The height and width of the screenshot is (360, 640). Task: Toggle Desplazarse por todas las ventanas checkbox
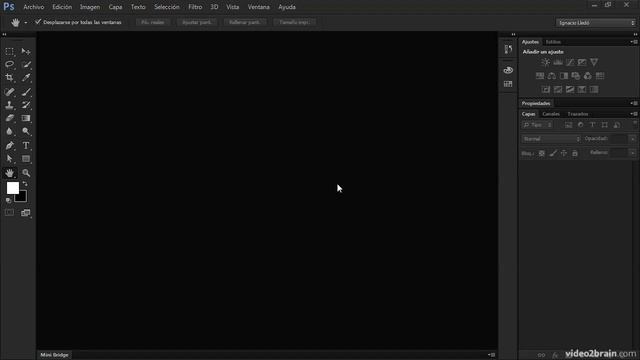[x=38, y=22]
